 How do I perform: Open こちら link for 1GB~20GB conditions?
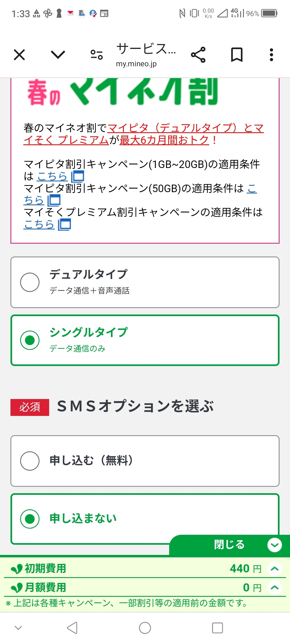pyautogui.click(x=52, y=176)
